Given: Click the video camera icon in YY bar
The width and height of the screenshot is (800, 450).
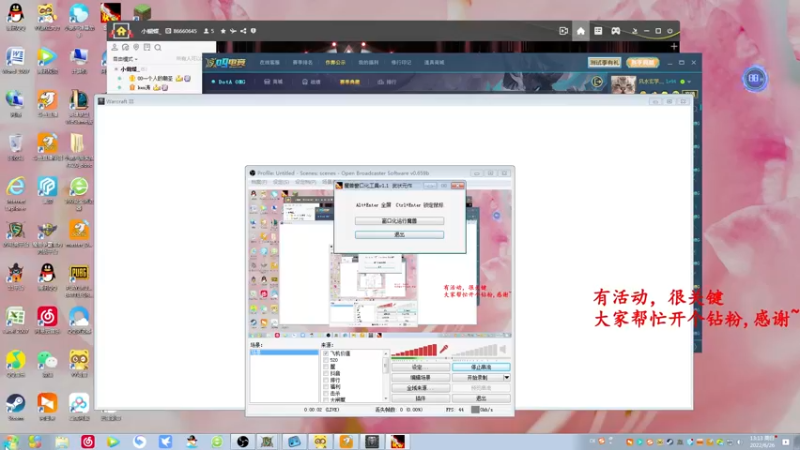Looking at the screenshot, I should pyautogui.click(x=563, y=31).
